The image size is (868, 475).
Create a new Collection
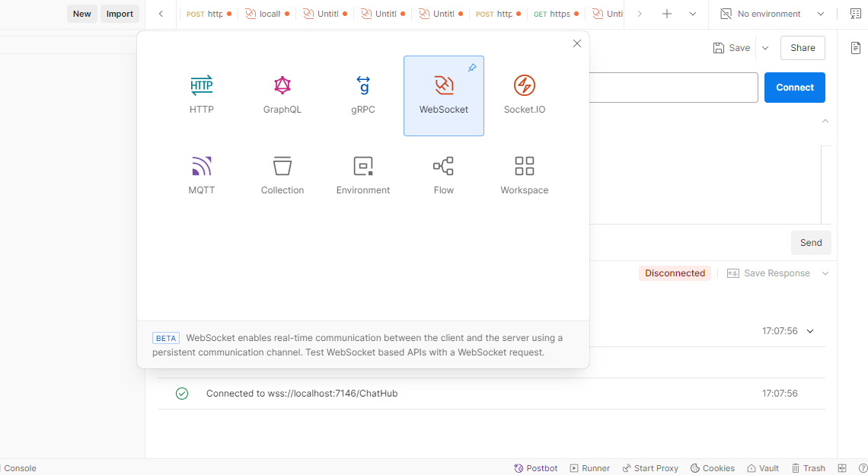pos(282,174)
